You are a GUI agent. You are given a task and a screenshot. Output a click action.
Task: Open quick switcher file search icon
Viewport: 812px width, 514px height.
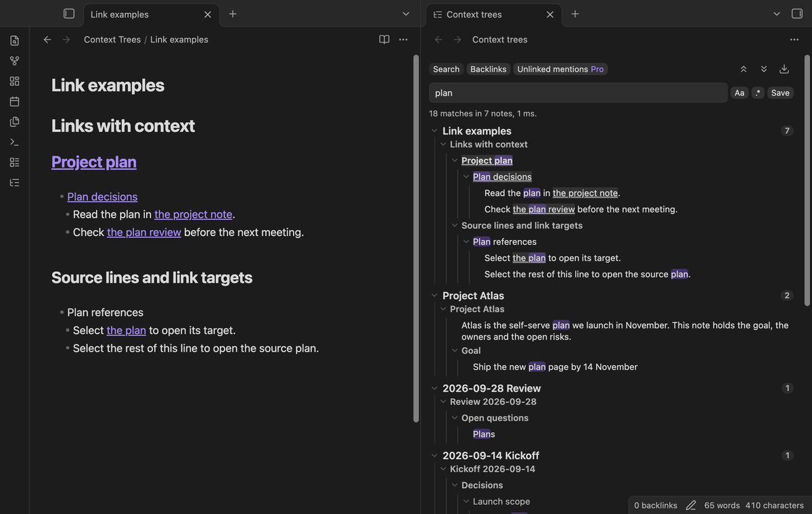pos(14,41)
